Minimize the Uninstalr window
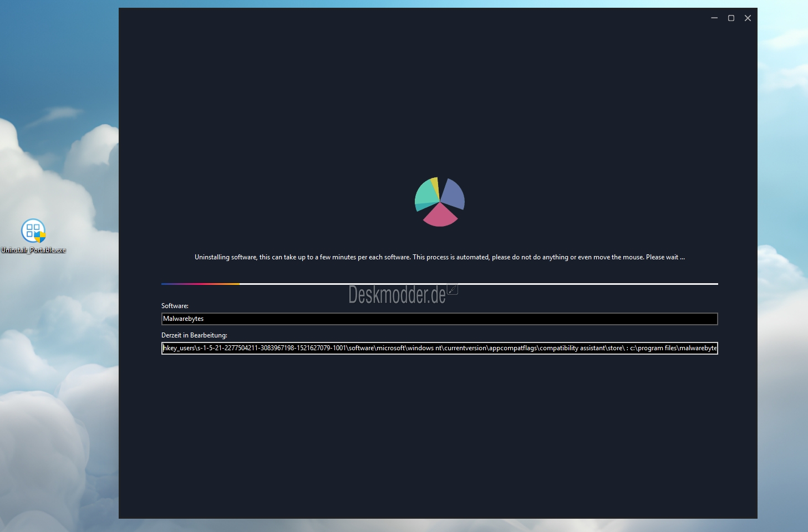Image resolution: width=808 pixels, height=532 pixels. pos(714,18)
